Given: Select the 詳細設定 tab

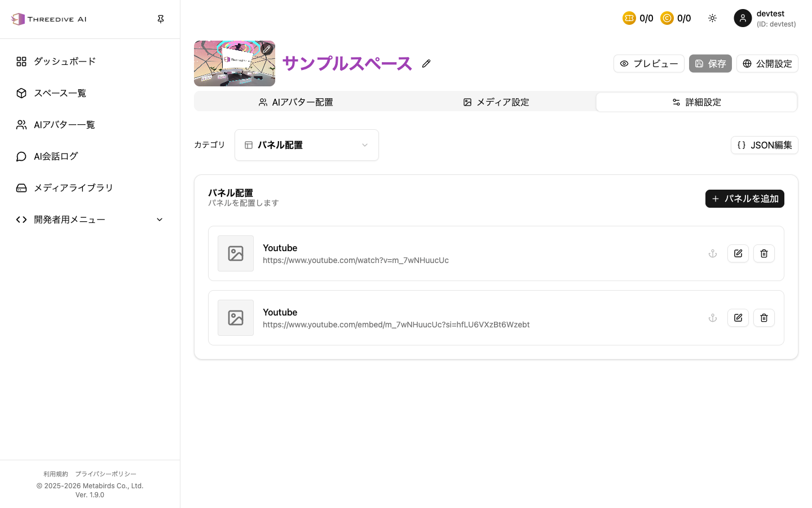Looking at the screenshot, I should 696,102.
